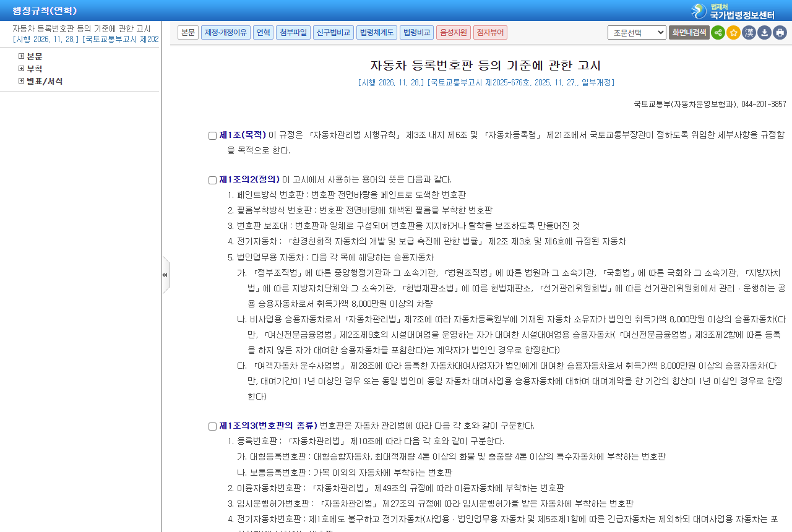Screen dimensions: 792x532
Task: Click the 법령비교 button
Action: [x=416, y=33]
